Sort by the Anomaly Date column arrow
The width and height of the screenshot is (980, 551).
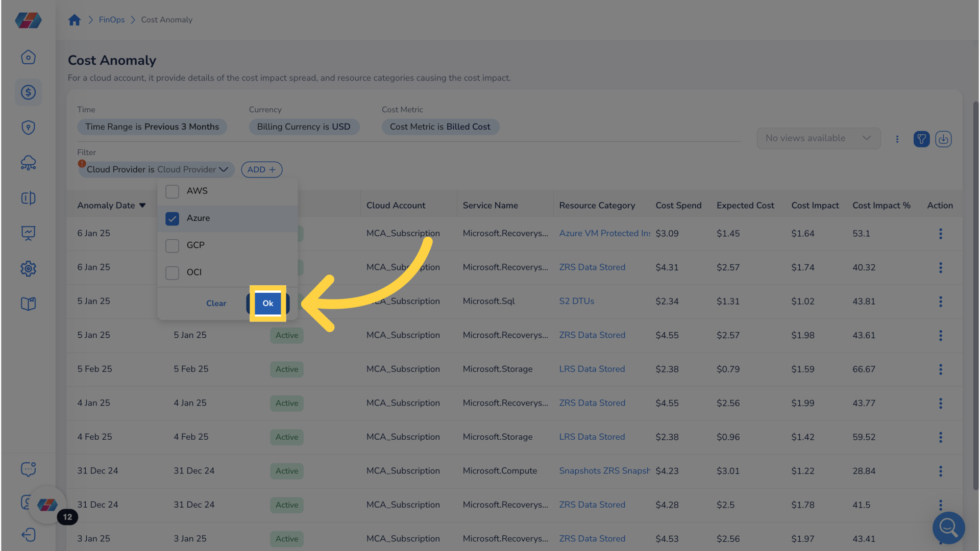(142, 206)
